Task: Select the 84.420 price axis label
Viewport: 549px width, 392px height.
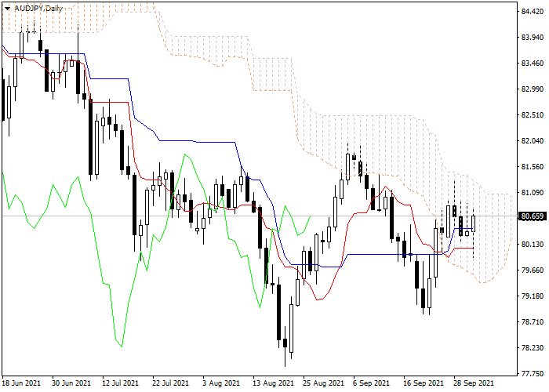Action: point(533,12)
